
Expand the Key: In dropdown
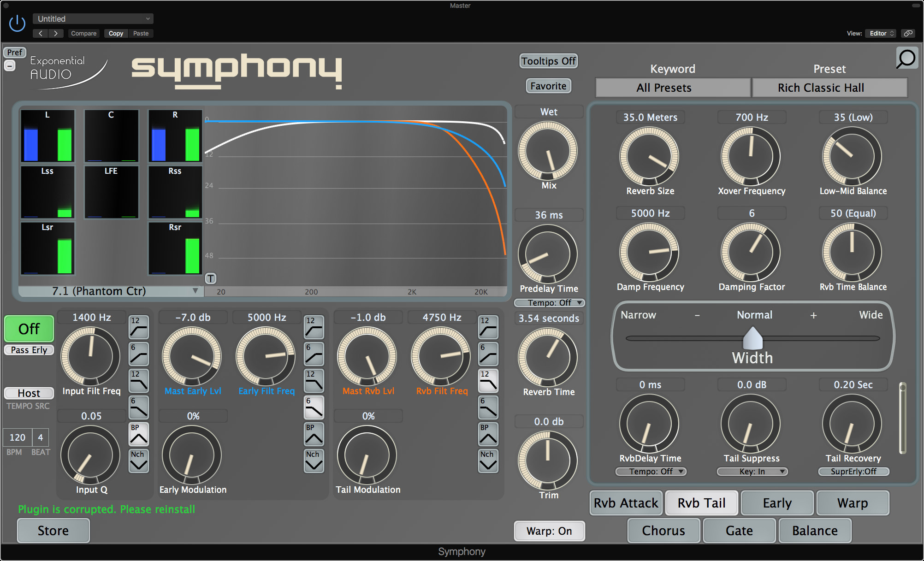pos(752,472)
